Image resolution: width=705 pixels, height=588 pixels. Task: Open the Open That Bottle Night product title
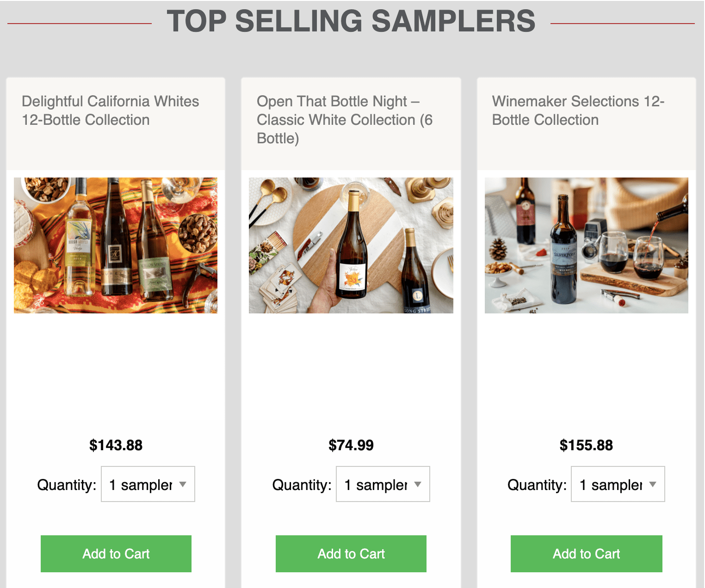click(344, 119)
